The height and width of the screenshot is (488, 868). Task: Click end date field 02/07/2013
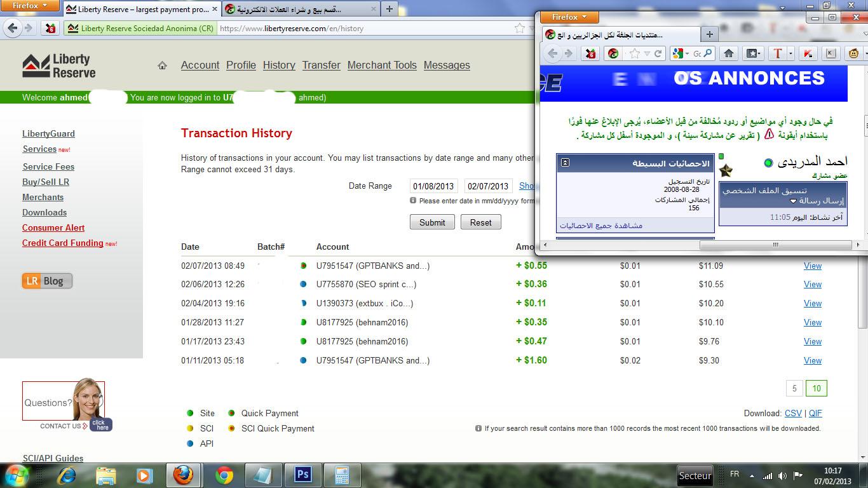[489, 186]
